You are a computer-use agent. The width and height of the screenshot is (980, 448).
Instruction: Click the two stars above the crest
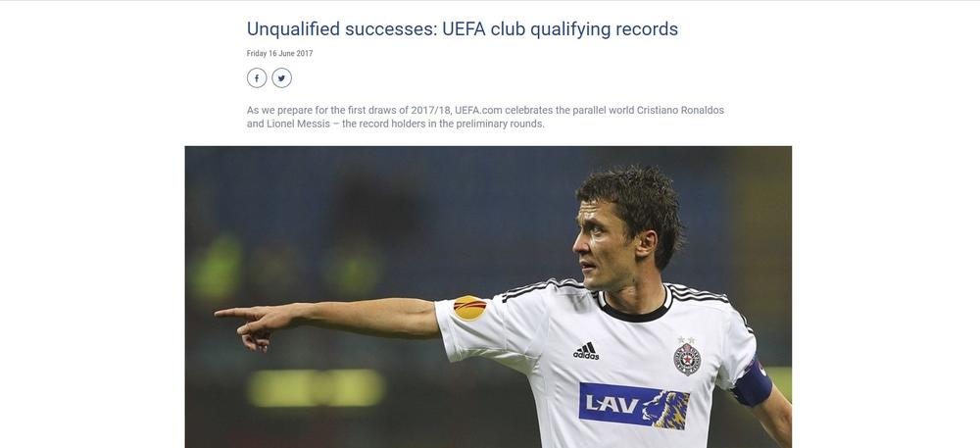point(686,340)
